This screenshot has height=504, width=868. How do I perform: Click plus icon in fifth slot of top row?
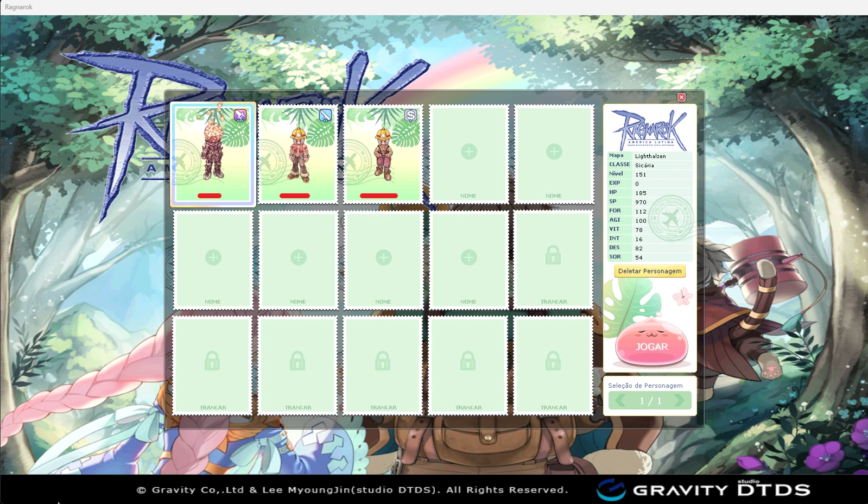(554, 152)
